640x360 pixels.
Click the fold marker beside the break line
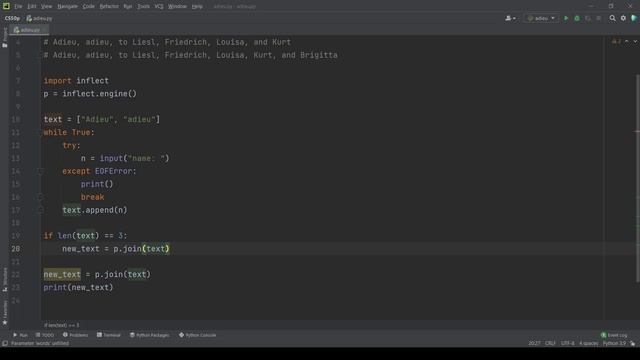[x=41, y=197]
